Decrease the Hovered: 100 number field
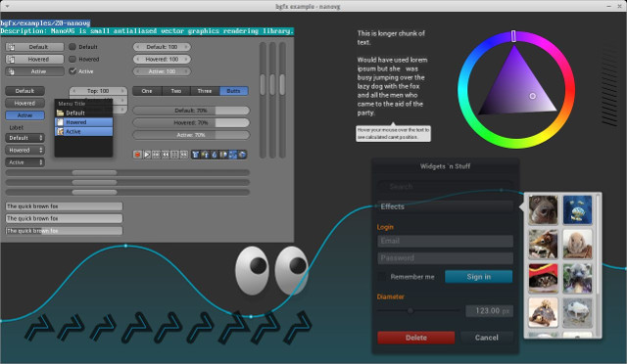Viewport: 627px width, 364px height. tap(138, 59)
